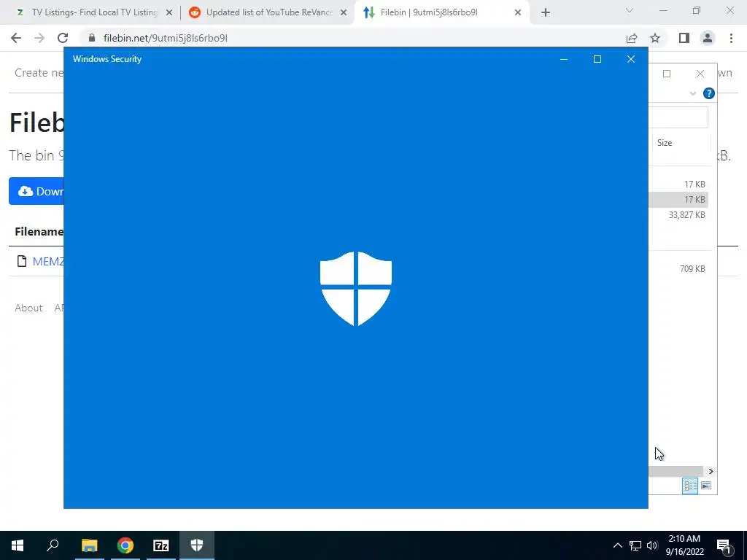The image size is (747, 560).
Task: Close the Explorer window behind
Action: 700,74
